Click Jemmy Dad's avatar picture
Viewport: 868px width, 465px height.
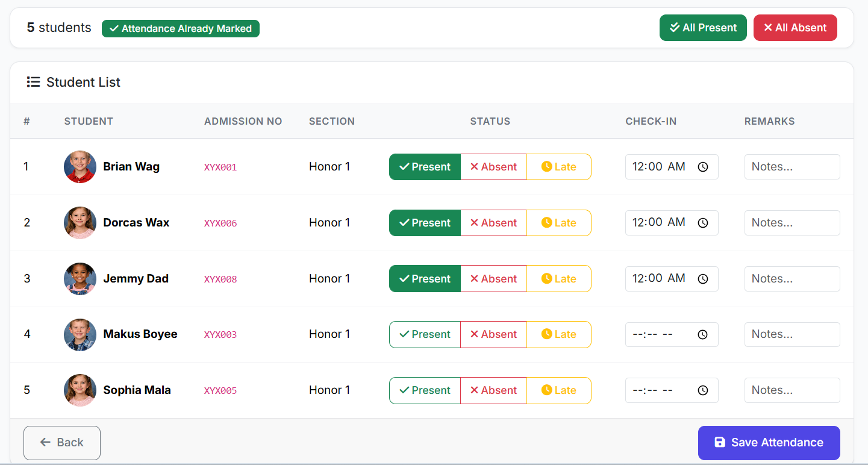coord(80,279)
